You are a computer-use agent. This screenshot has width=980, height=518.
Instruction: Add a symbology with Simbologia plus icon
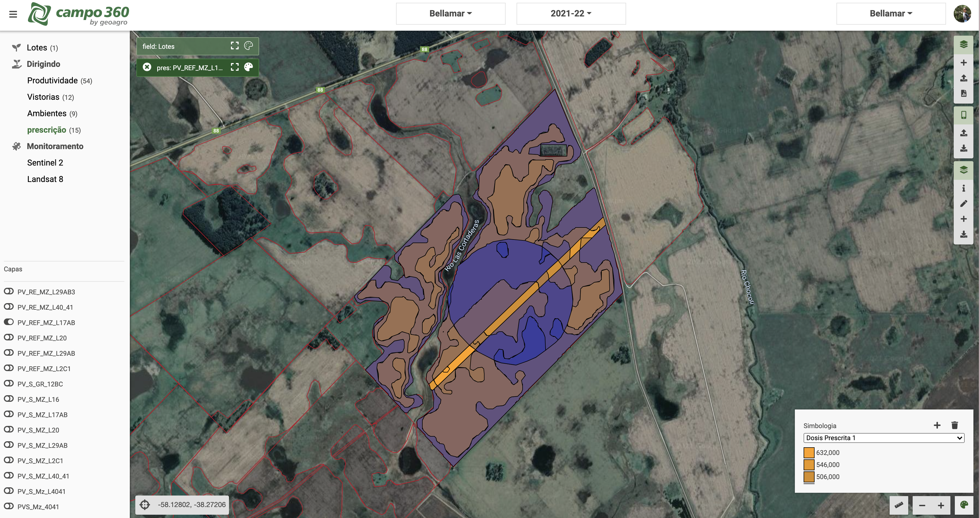[x=937, y=425]
